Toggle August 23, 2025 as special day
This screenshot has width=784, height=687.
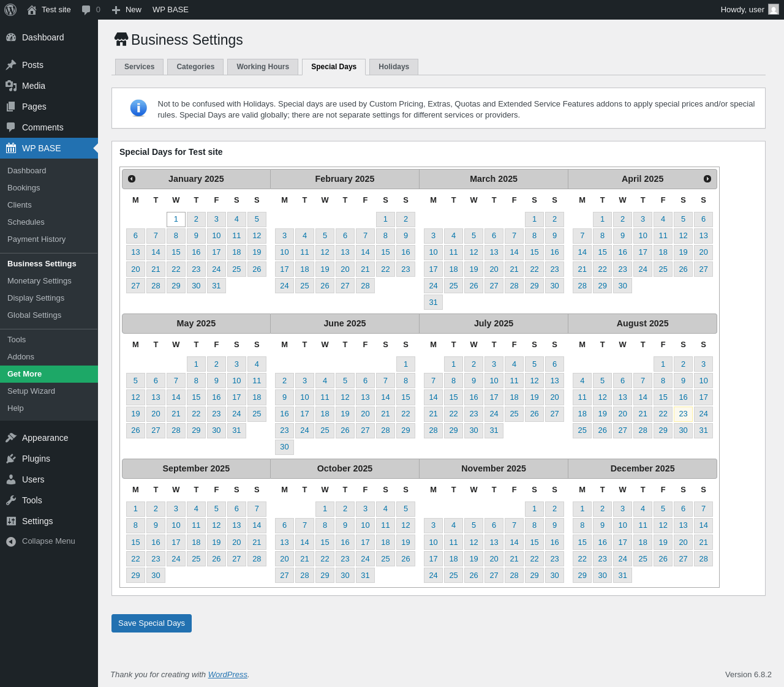click(x=683, y=414)
